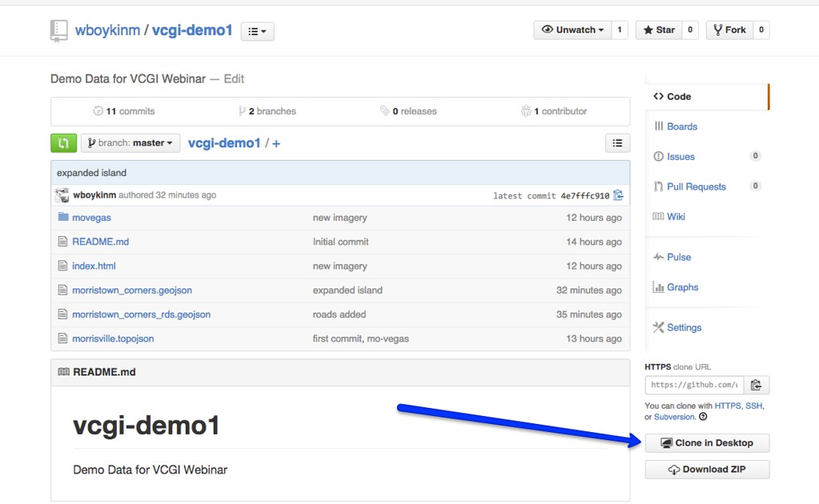The height and width of the screenshot is (504, 819).
Task: Click Clone in Desktop button
Action: coord(707,443)
